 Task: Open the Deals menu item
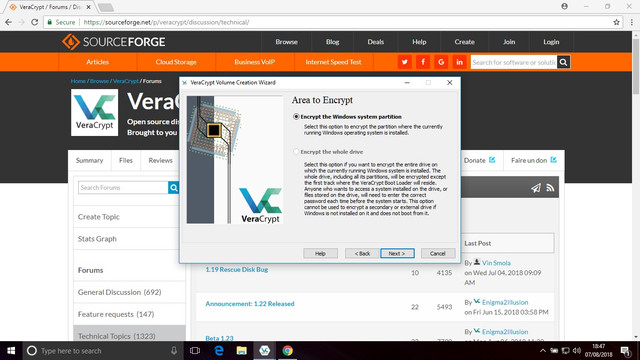pyautogui.click(x=376, y=42)
